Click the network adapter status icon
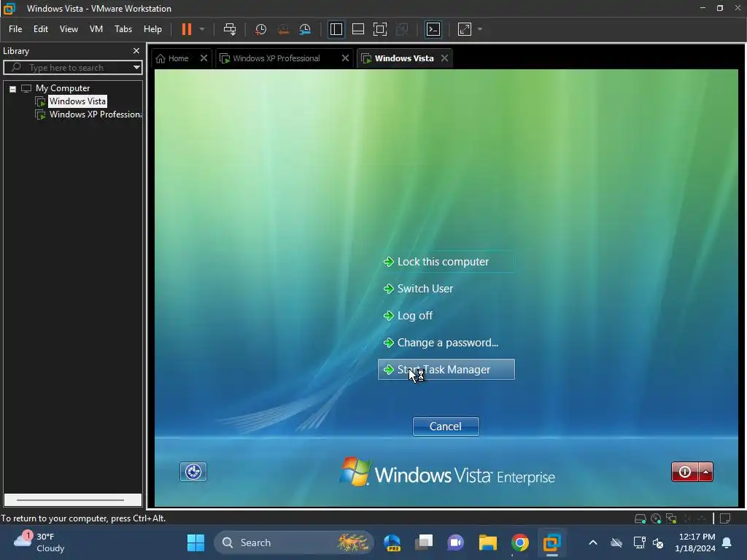This screenshot has width=747, height=560. tap(671, 518)
